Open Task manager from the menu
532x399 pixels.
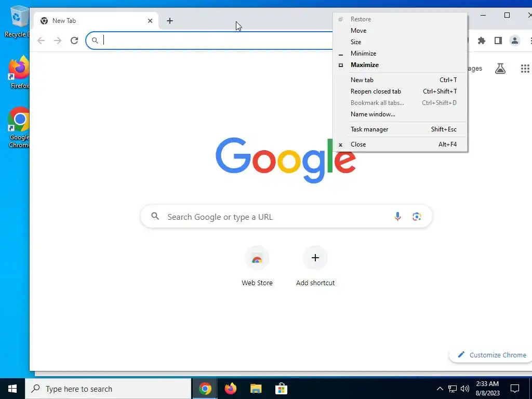[400, 129]
